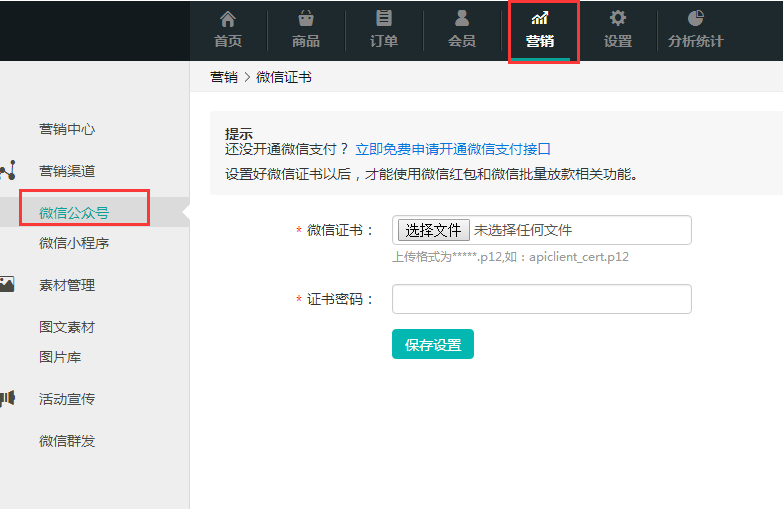
Task: Click the 立即免费申请开通微信支付接口 link
Action: 453,149
